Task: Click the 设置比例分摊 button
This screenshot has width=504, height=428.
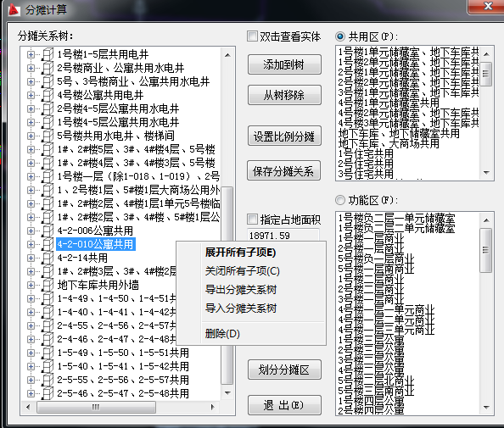Action: [284, 136]
